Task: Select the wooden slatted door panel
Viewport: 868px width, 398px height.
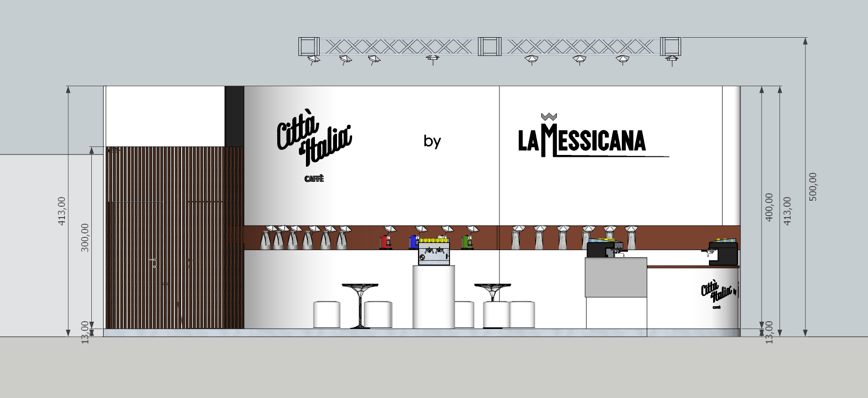Action: (175, 237)
